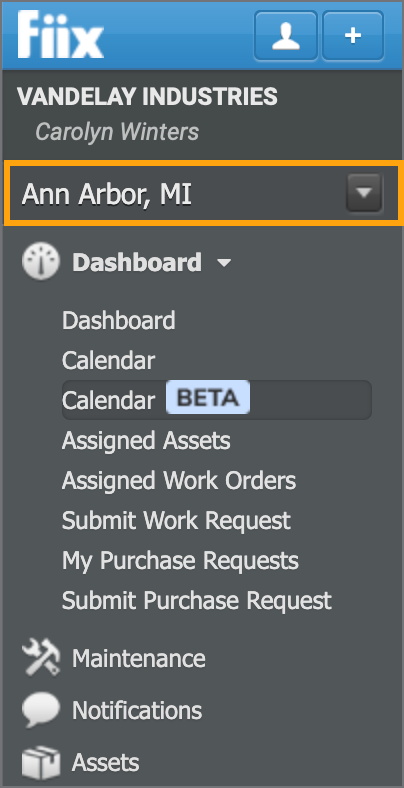Open the Calendar BETA menu item
Image resolution: width=404 pixels, height=788 pixels.
point(217,400)
